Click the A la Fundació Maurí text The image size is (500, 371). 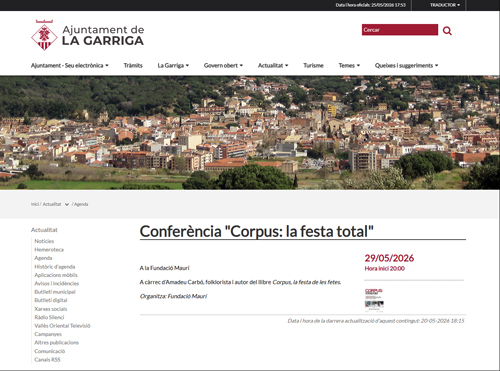coord(164,268)
